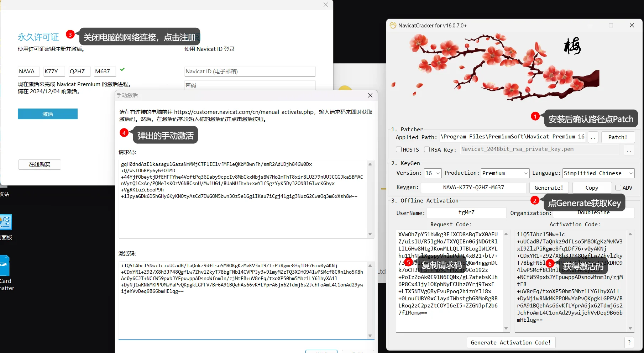Browse for Applied Path folder button
644x353 pixels.
pyautogui.click(x=593, y=137)
